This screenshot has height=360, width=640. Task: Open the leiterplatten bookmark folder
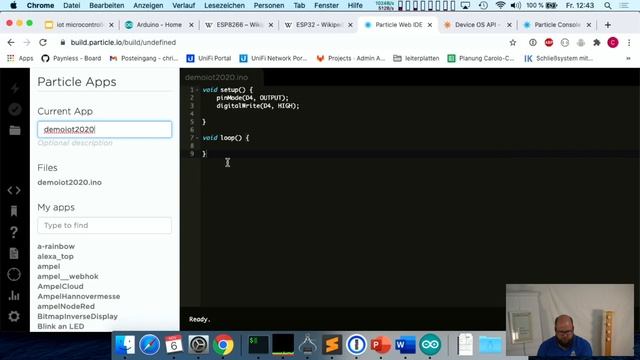(416, 58)
